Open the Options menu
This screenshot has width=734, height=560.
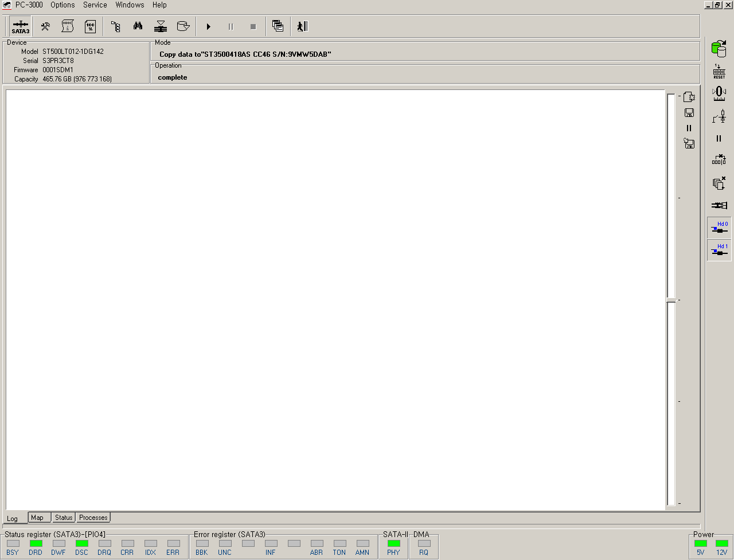click(63, 5)
